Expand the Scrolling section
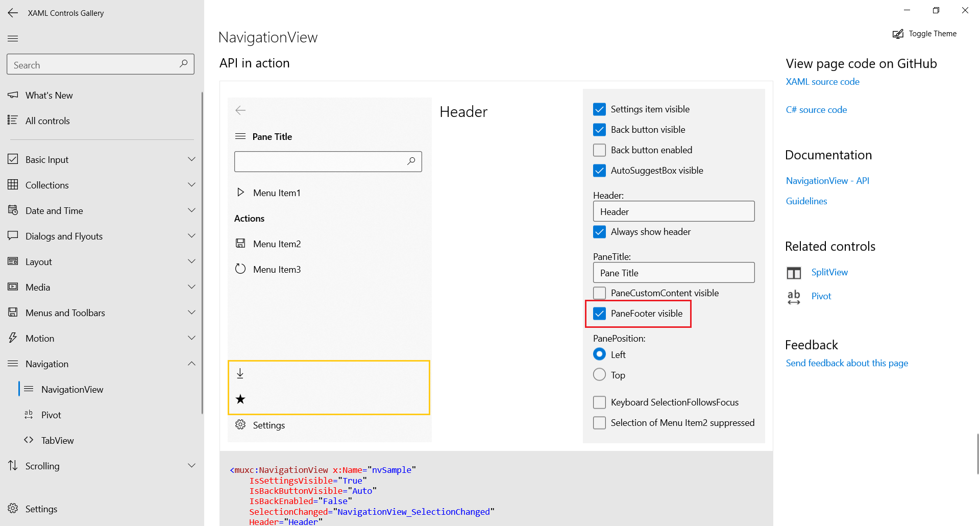The image size is (980, 526). 191,465
